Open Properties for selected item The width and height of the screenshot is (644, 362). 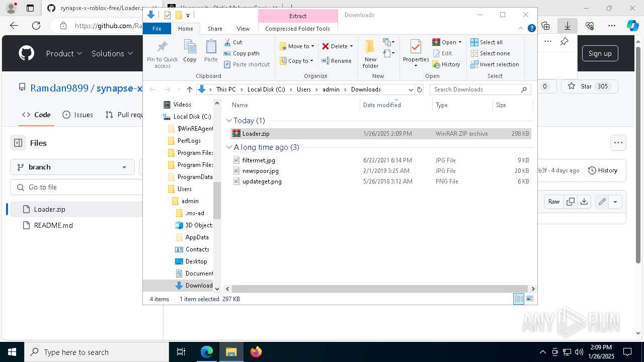click(x=416, y=54)
